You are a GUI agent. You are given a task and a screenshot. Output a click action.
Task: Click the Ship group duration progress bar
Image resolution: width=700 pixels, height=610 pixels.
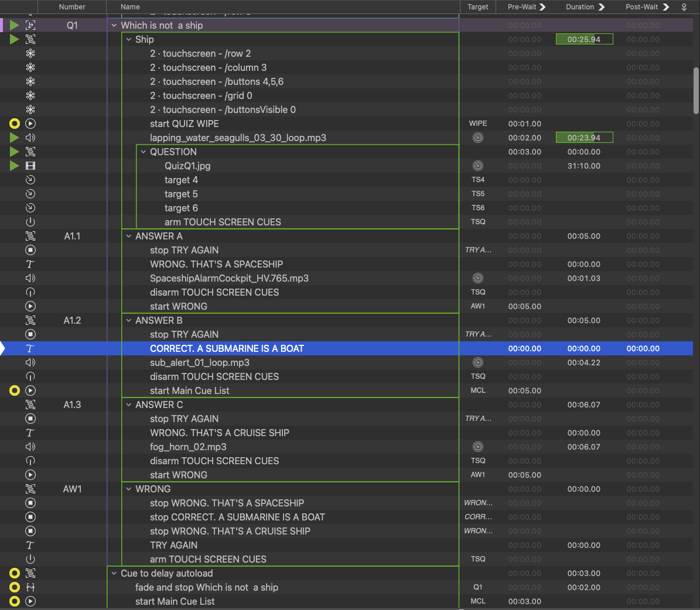(584, 39)
